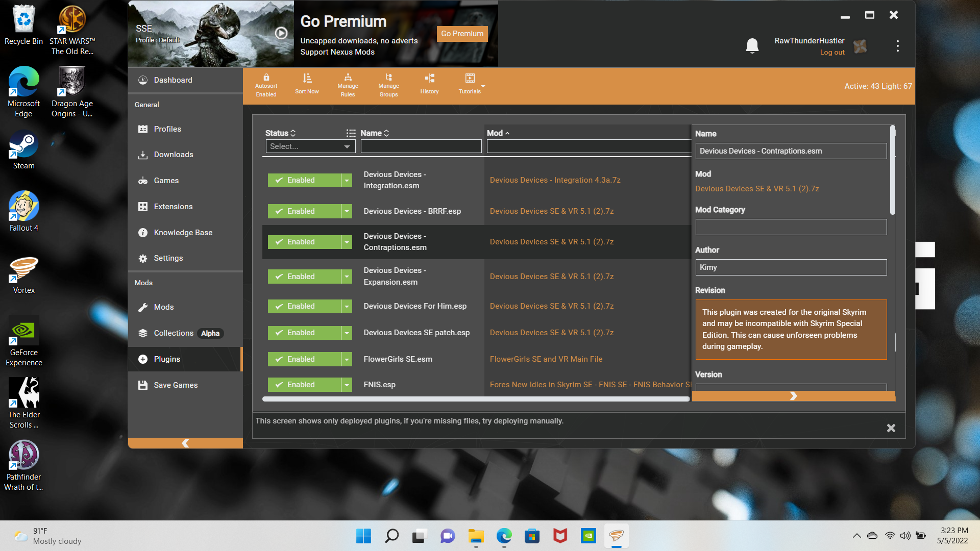Click the Save Games disk icon
Screen dimensions: 980x551
(143, 385)
